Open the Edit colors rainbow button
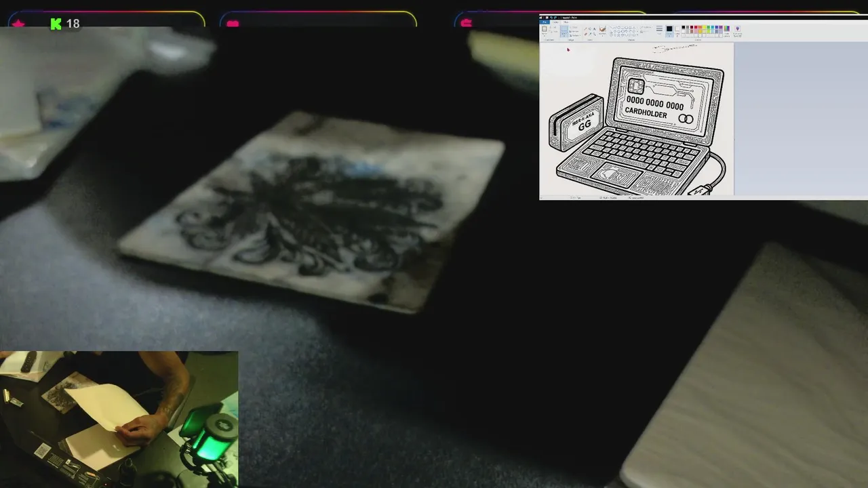The width and height of the screenshot is (868, 488). [x=727, y=30]
